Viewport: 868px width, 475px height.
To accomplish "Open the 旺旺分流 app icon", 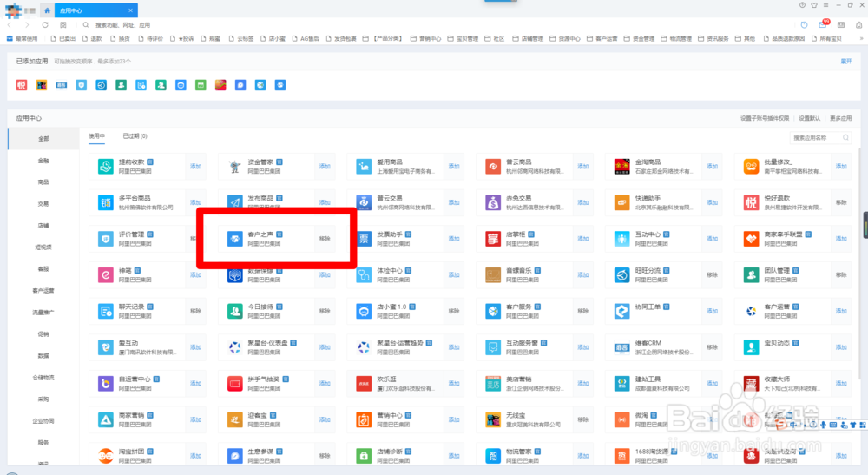I will (621, 274).
